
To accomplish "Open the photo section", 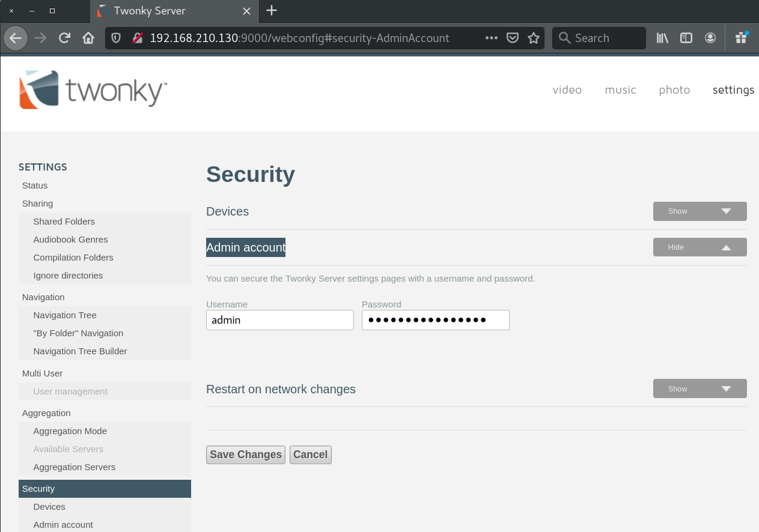I will tap(674, 90).
